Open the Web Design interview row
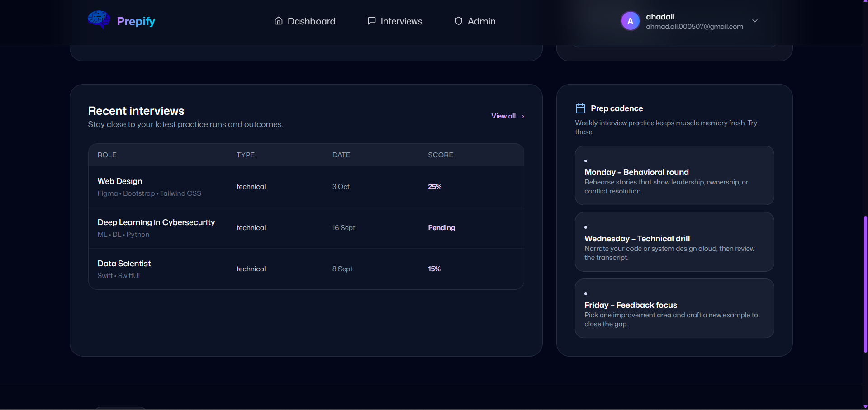This screenshot has height=410, width=868. (306, 187)
